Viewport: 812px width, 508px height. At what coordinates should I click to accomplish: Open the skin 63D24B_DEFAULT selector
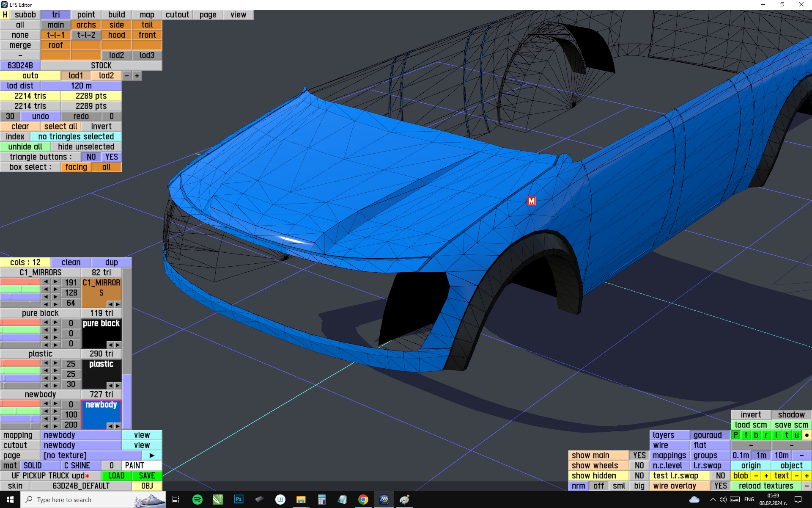[x=81, y=486]
